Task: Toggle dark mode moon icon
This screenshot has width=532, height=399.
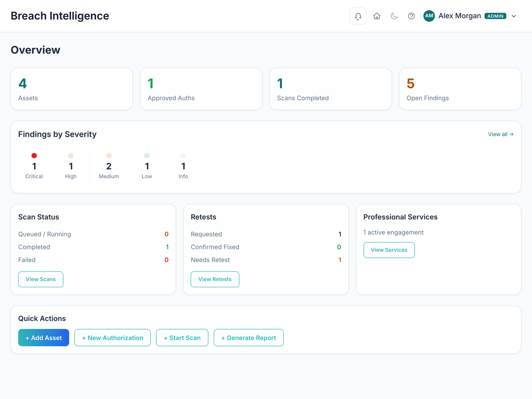Action: point(394,16)
